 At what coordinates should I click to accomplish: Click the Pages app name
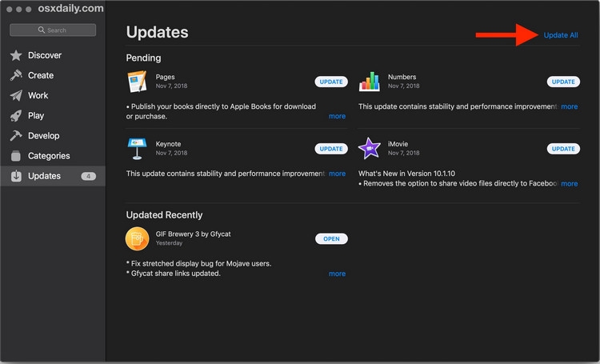tap(165, 77)
